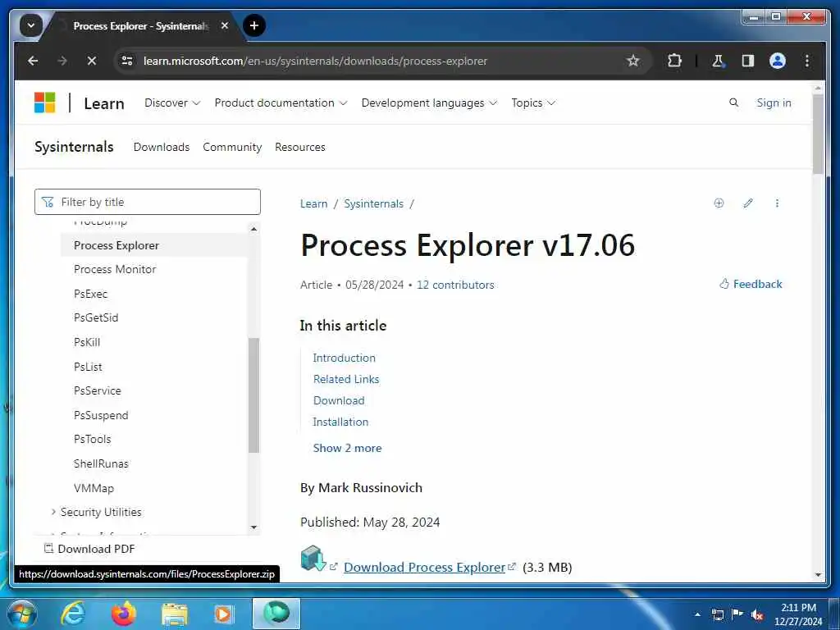Open the Downloads tab in Sysinternals nav
The height and width of the screenshot is (630, 840).
point(162,147)
